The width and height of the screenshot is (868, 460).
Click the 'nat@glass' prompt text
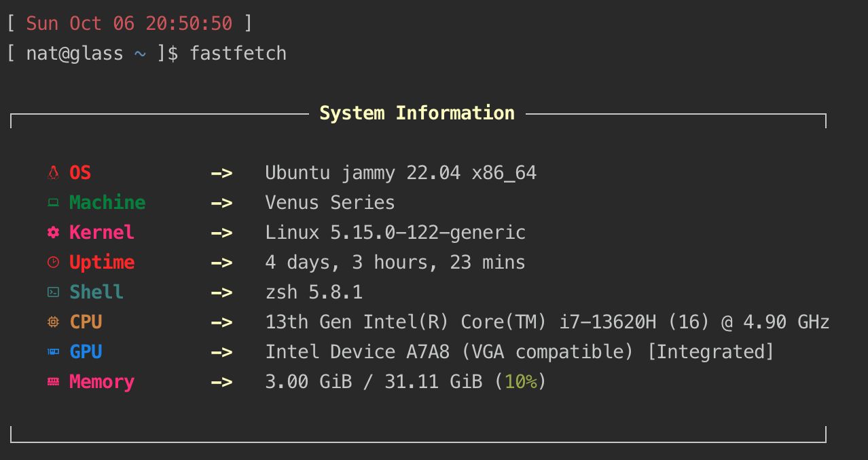click(75, 54)
